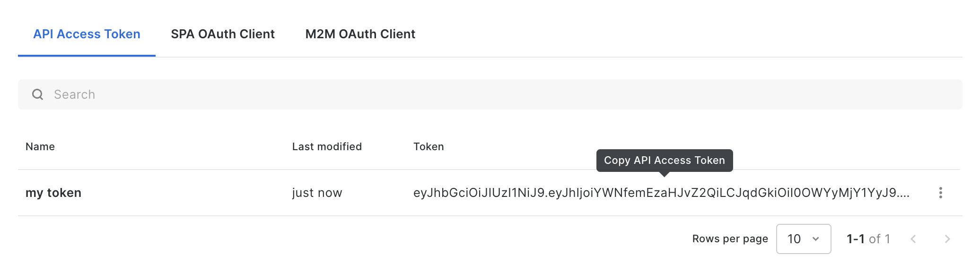
Task: Click the "Rows per page" label
Action: pyautogui.click(x=730, y=239)
